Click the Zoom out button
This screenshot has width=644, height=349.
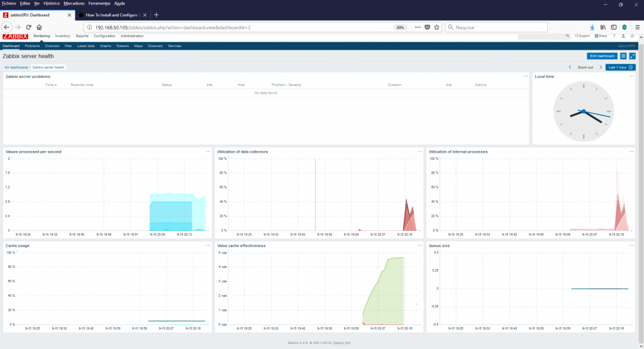586,67
